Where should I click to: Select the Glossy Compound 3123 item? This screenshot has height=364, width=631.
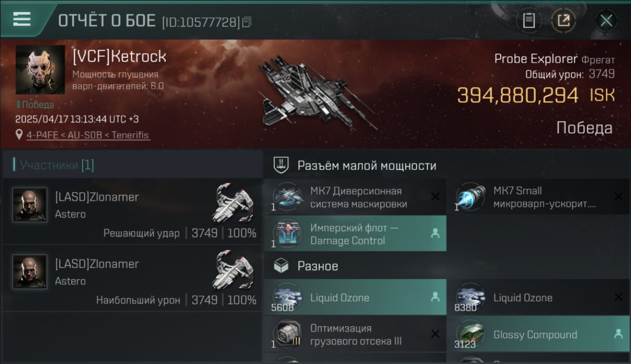[x=538, y=334]
